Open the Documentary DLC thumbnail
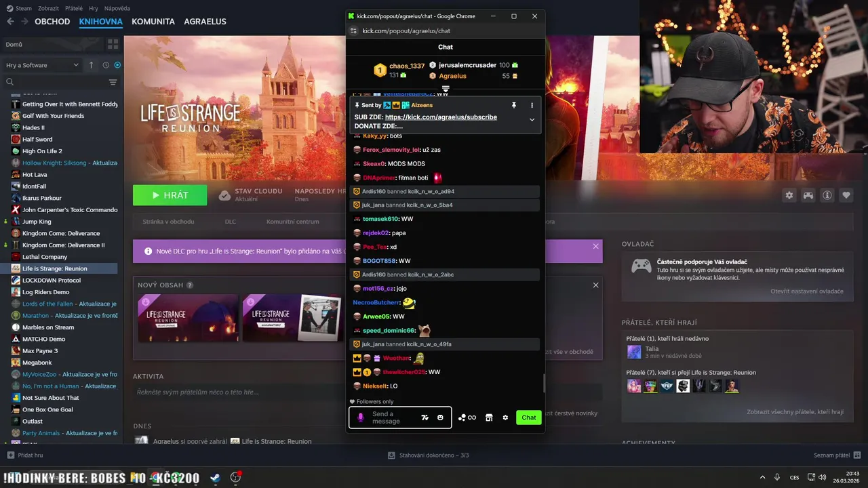This screenshot has height=488, width=868. click(x=292, y=318)
